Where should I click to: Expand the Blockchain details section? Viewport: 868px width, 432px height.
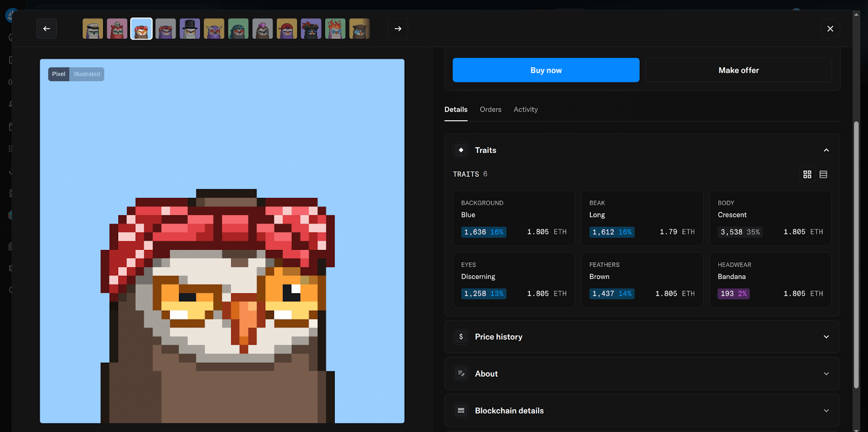pyautogui.click(x=826, y=410)
